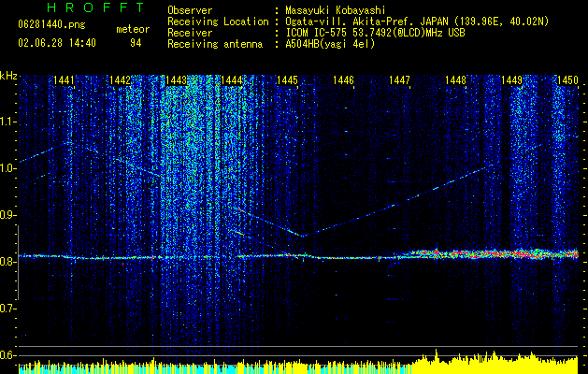Click the 1443 time marker
Viewport: 588px width, 374px height.
pos(176,80)
